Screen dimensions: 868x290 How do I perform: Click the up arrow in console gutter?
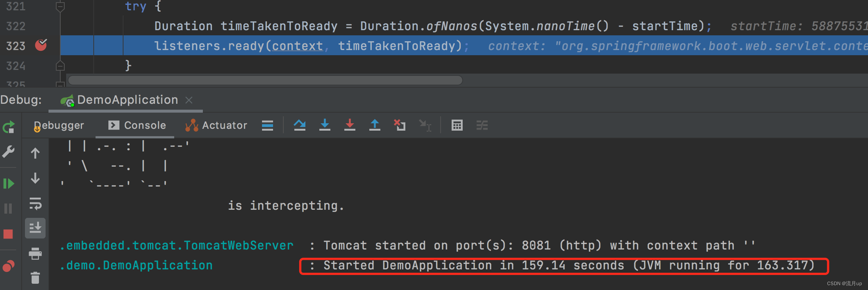(35, 153)
